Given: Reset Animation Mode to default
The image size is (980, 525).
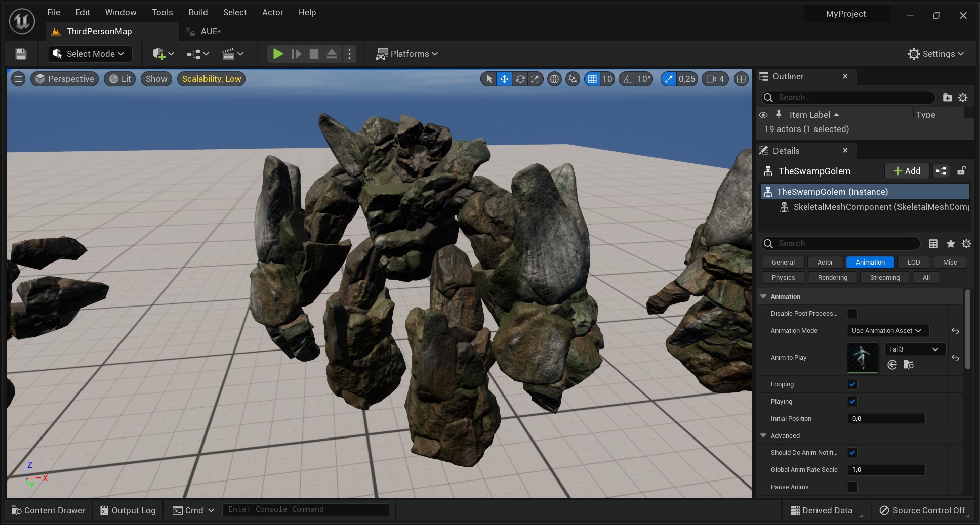Looking at the screenshot, I should (955, 331).
